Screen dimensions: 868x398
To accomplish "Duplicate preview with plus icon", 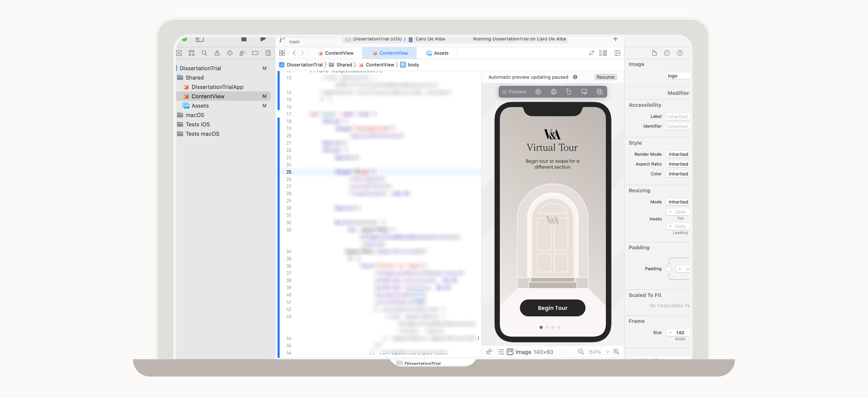I will [x=599, y=92].
